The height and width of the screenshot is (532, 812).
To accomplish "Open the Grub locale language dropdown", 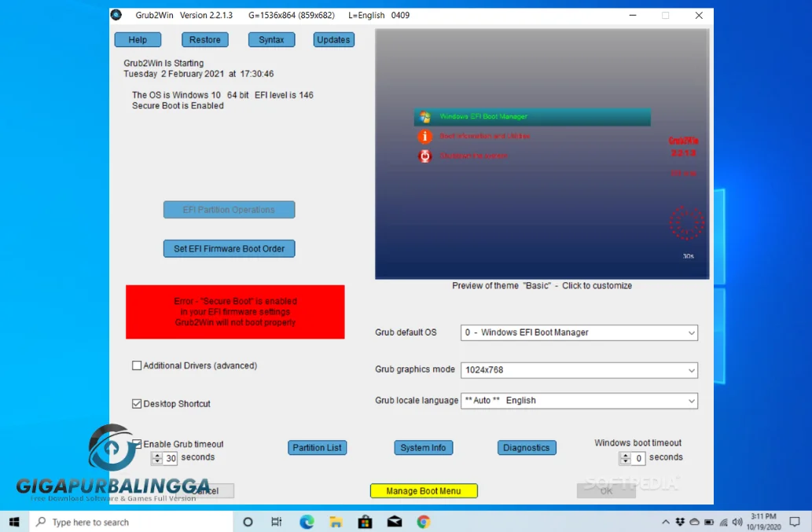I will (x=692, y=401).
